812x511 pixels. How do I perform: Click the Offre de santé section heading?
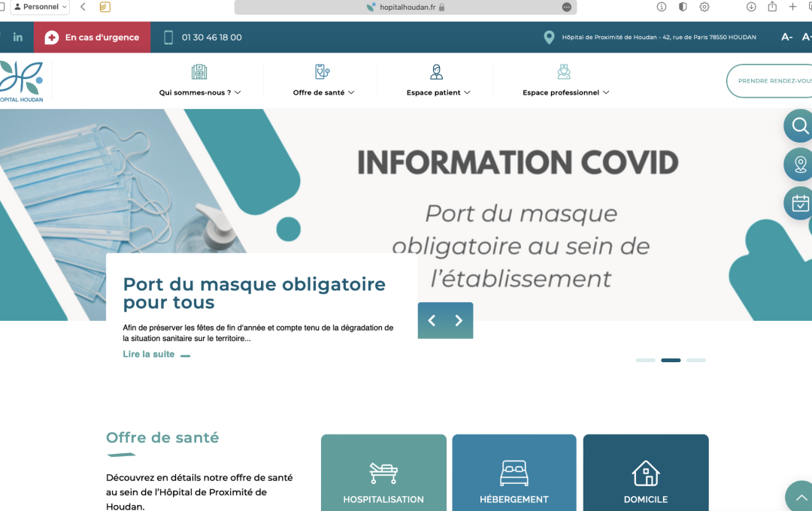point(162,437)
